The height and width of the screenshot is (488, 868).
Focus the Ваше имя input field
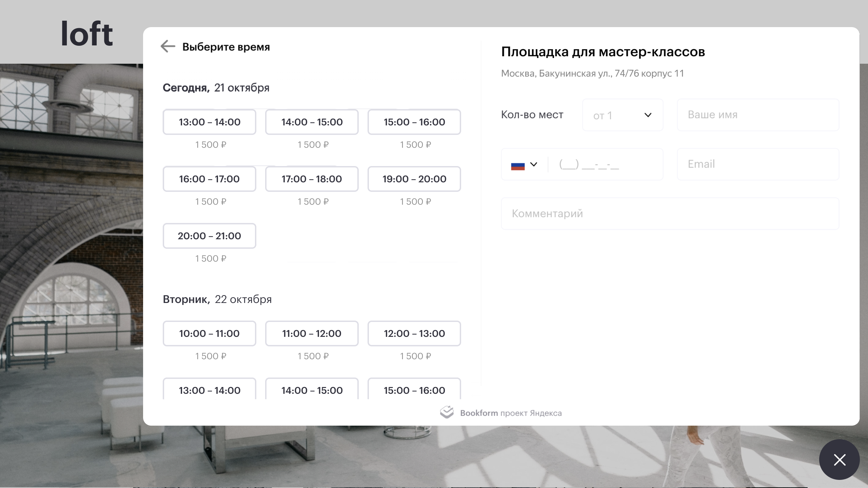point(758,115)
